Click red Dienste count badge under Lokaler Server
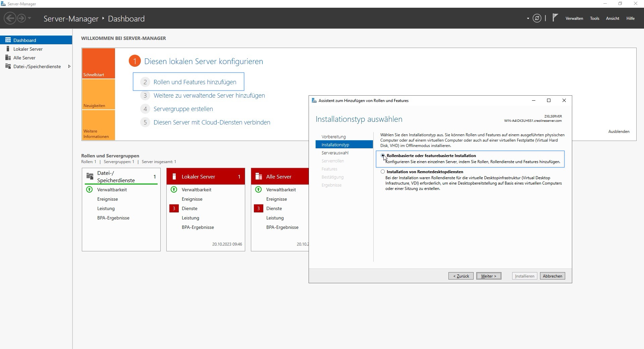 coord(174,208)
